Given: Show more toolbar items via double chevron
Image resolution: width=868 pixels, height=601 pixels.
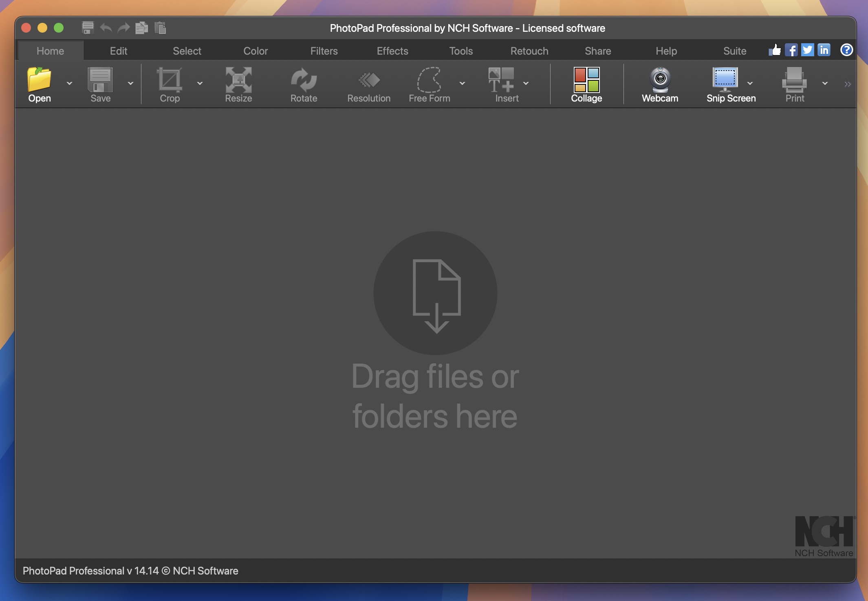Looking at the screenshot, I should 848,84.
